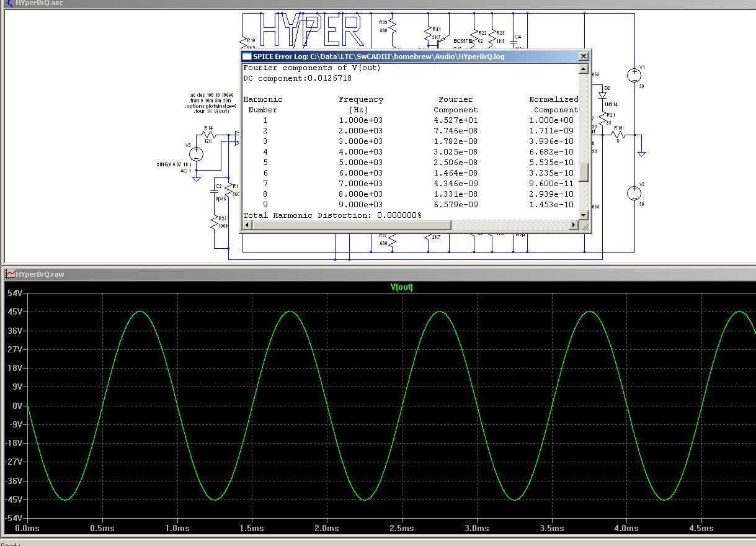The width and height of the screenshot is (756, 546).
Task: Close the SPICE Error Log window
Action: [583, 56]
